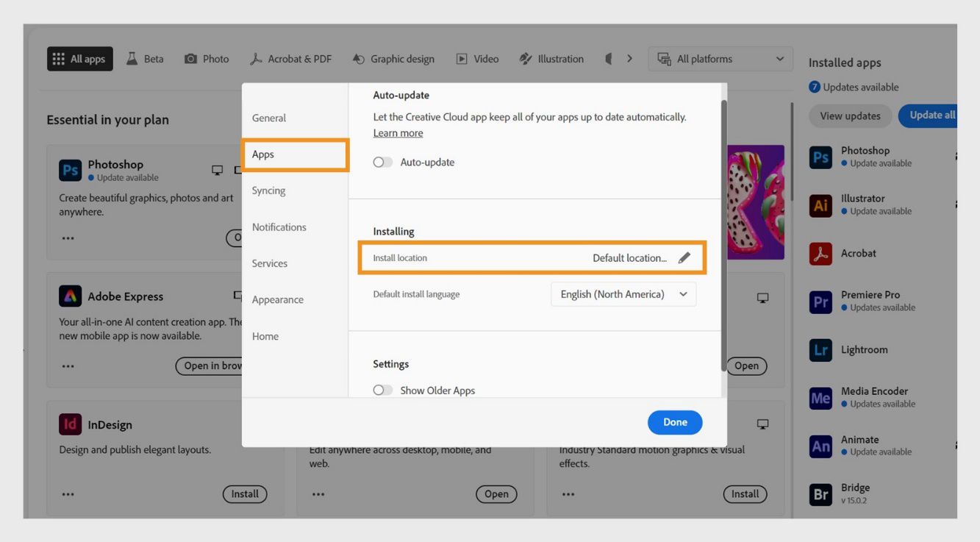Click the right chevron to show more categories

coord(629,59)
